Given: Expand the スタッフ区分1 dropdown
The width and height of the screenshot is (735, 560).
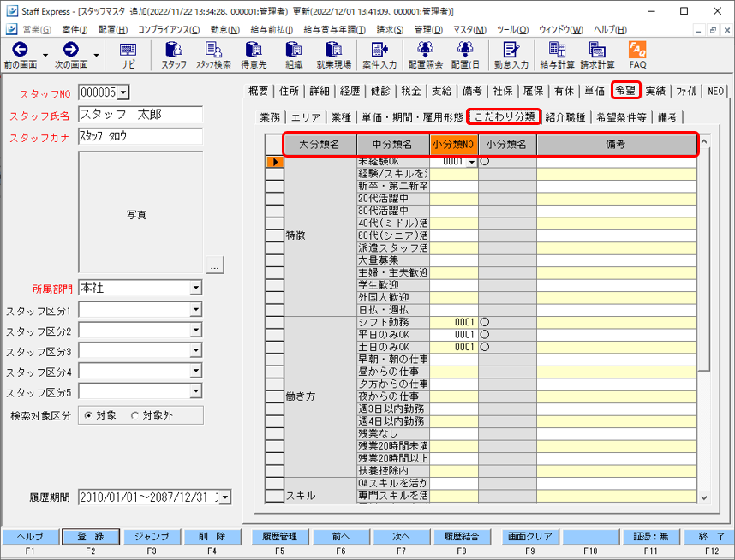Looking at the screenshot, I should coord(196,309).
